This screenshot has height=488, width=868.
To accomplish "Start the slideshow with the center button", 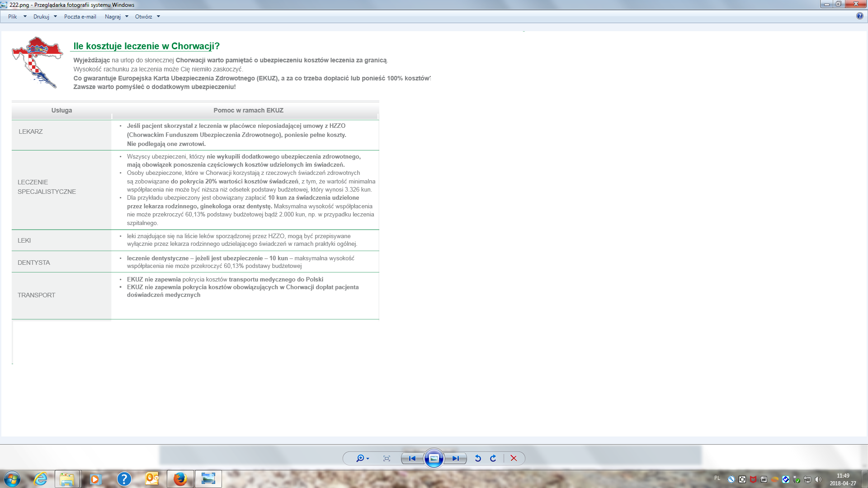I will pyautogui.click(x=434, y=458).
